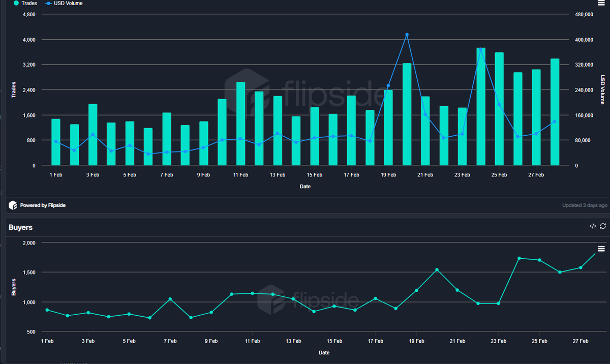
Task: Refresh the Buyers chart data
Action: point(603,226)
